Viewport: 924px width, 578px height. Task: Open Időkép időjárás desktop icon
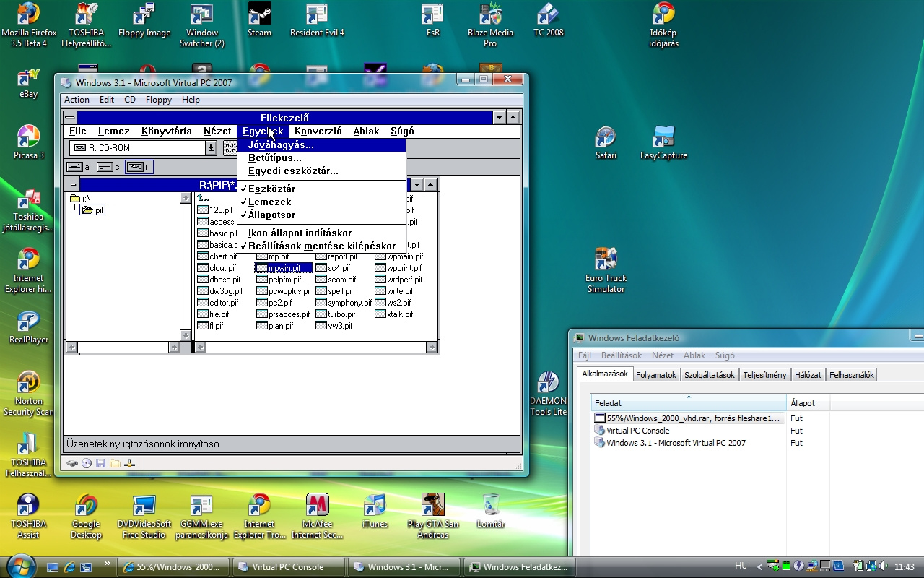663,25
